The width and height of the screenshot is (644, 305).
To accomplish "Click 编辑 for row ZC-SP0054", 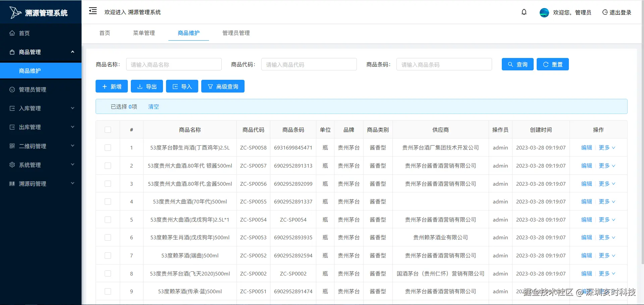I will click(x=587, y=220).
